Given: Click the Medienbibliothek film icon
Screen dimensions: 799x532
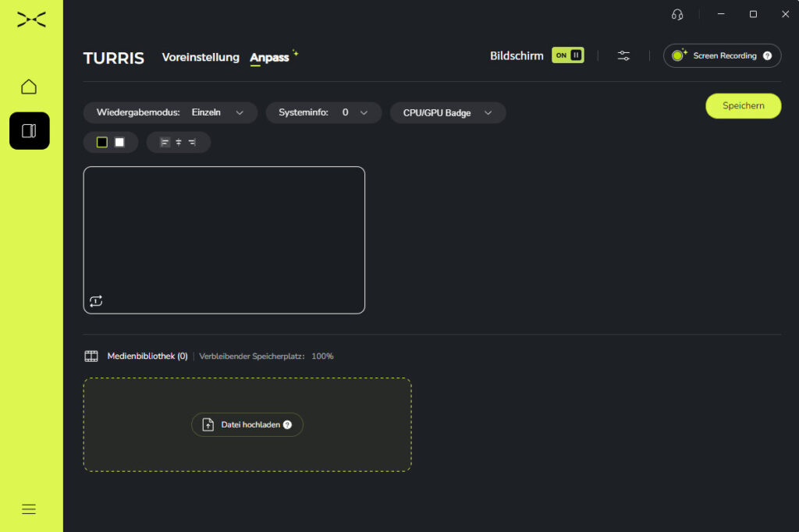Looking at the screenshot, I should 91,356.
